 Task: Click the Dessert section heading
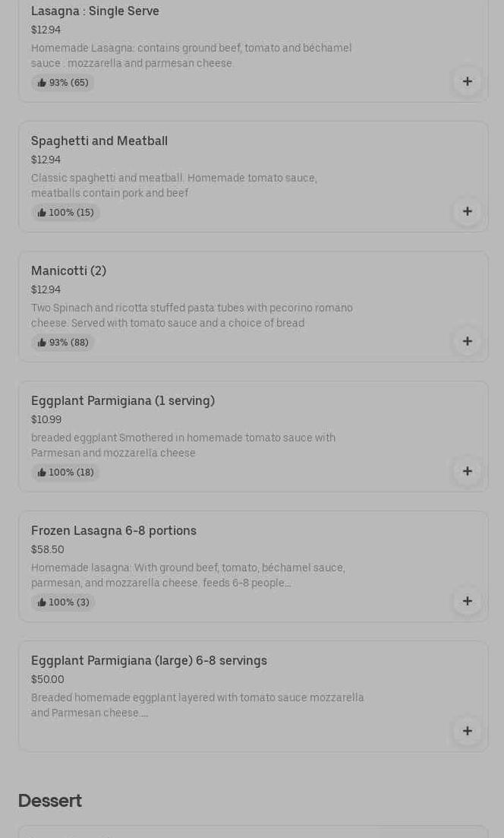click(x=50, y=801)
